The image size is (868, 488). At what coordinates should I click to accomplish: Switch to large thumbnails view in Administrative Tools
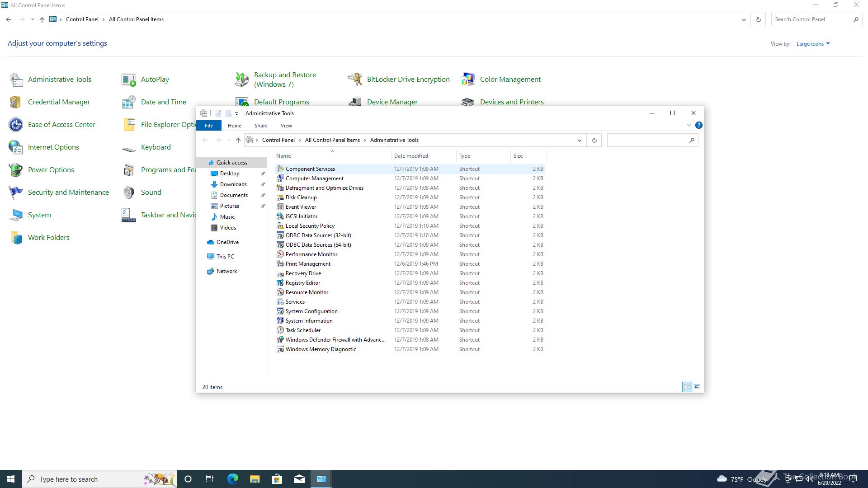697,387
